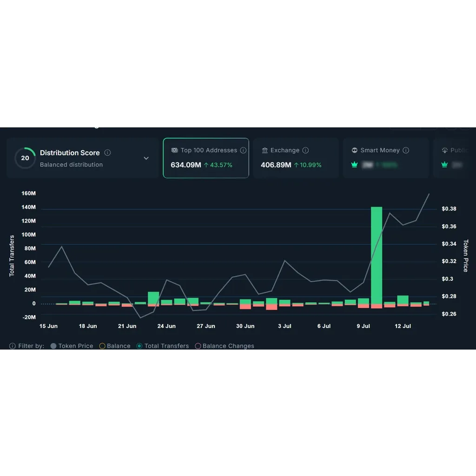The image size is (476, 476).
Task: Click the 21 Jun date label
Action: pyautogui.click(x=127, y=326)
